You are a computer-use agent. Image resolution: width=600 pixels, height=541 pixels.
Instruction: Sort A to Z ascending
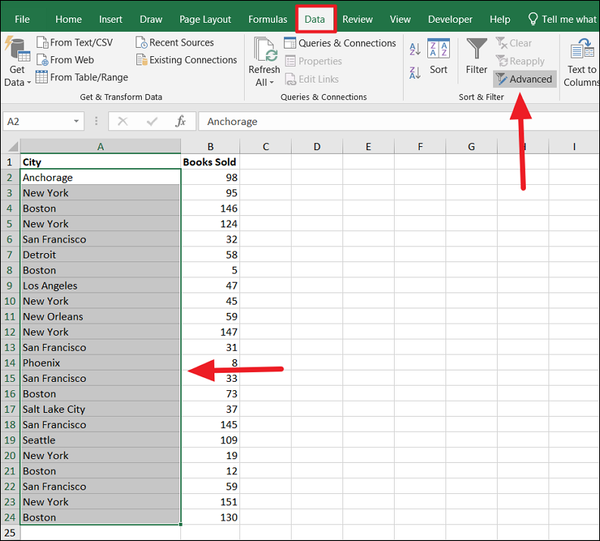415,49
